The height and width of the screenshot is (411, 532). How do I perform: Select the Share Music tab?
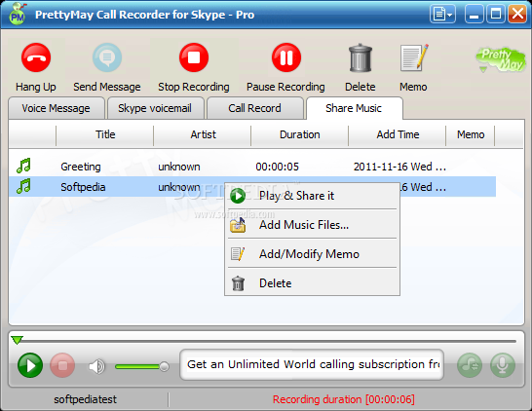point(354,108)
